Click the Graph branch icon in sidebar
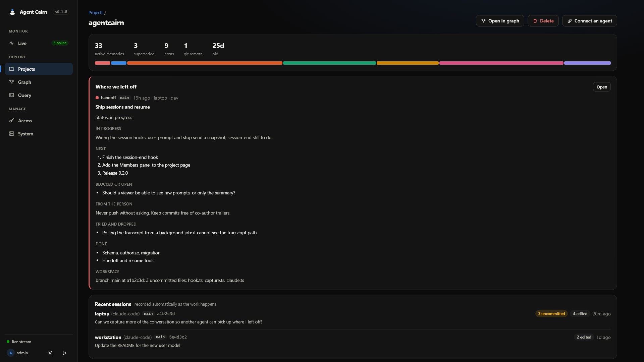The width and height of the screenshot is (644, 362). 12,82
